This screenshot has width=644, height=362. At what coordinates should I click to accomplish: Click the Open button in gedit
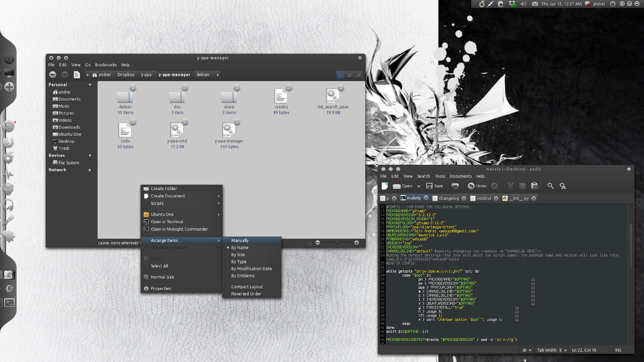click(x=403, y=186)
